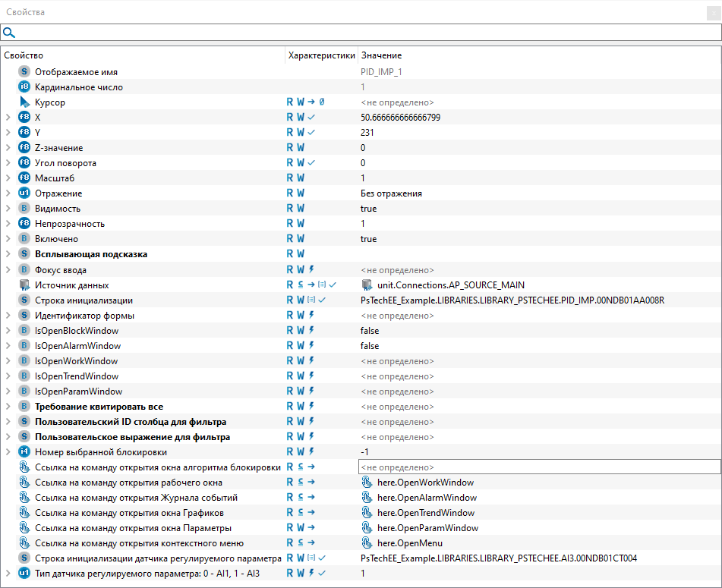Expand the X property row
The image size is (722, 588).
point(8,118)
